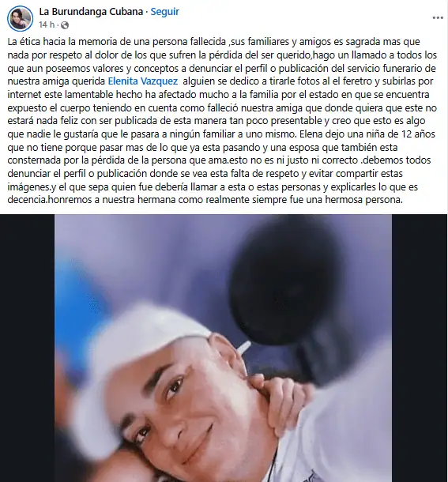Image resolution: width=448 pixels, height=482 pixels.
Task: Click the left black margin beside the photo
Action: pyautogui.click(x=27, y=348)
